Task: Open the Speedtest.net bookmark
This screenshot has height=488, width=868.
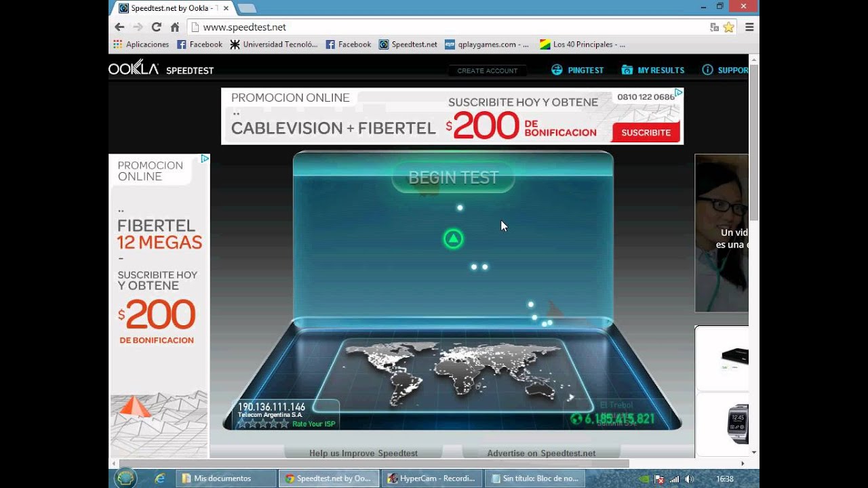Action: tap(408, 44)
